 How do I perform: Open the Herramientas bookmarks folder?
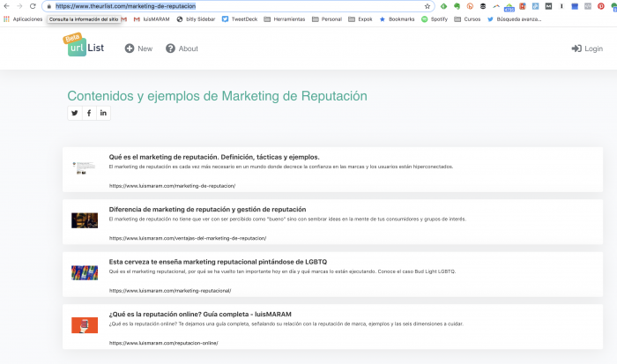pyautogui.click(x=285, y=19)
